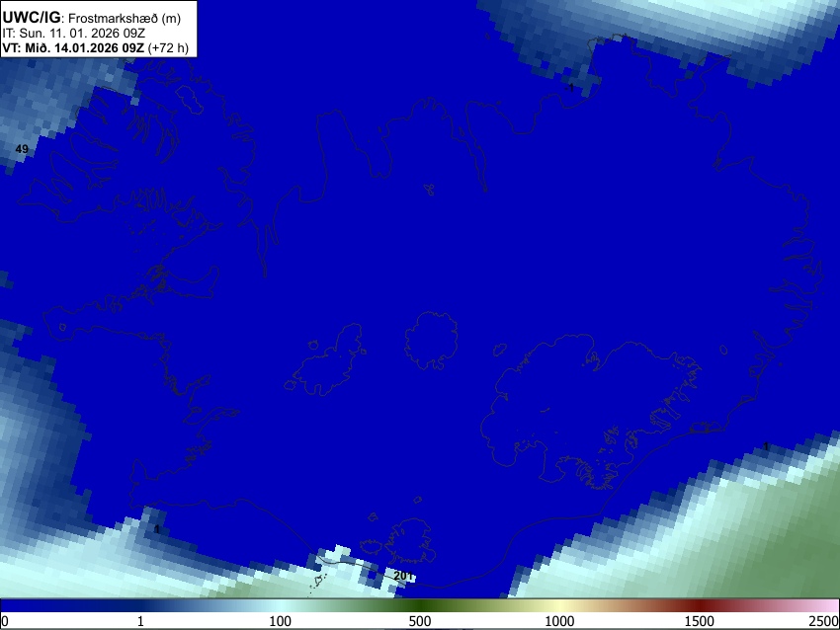Click the colorbar tick label 0
This screenshot has width=840, height=630.
coord(5,621)
